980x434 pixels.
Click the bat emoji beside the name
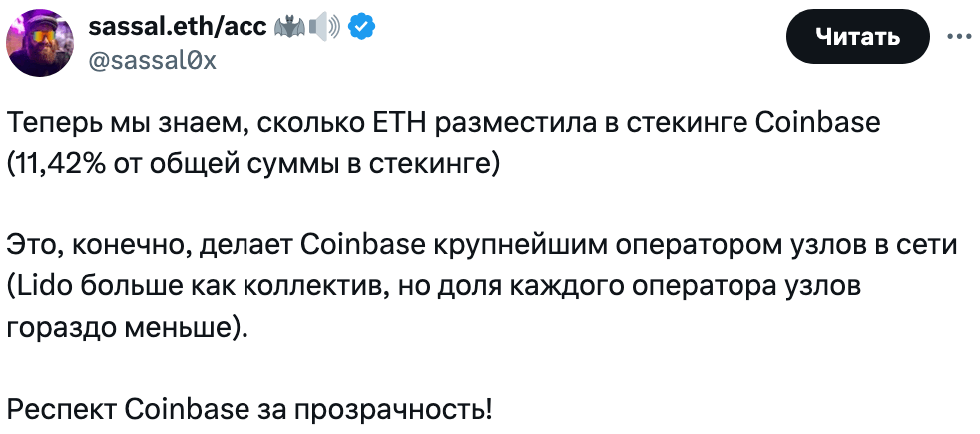[289, 27]
